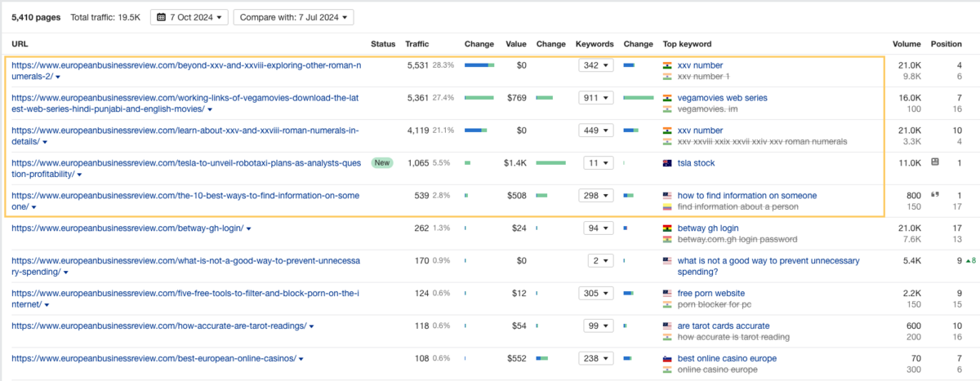Click the 'best online casino europe' keyword link
This screenshot has width=980, height=381.
point(727,359)
